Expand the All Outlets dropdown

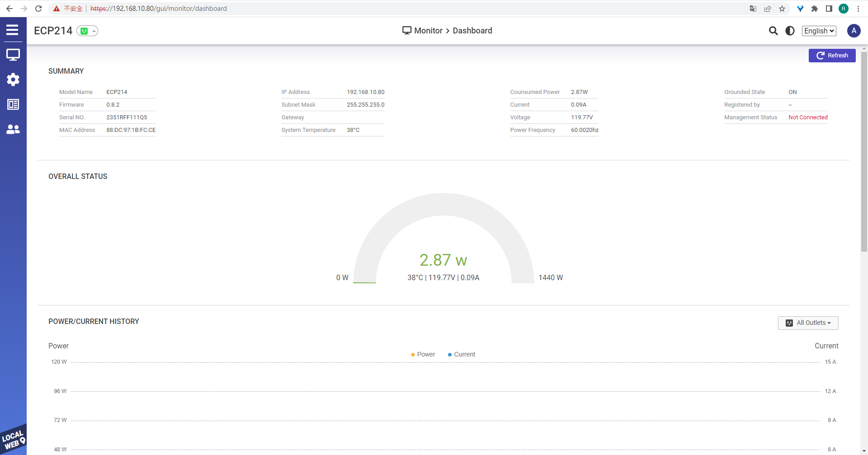(808, 323)
